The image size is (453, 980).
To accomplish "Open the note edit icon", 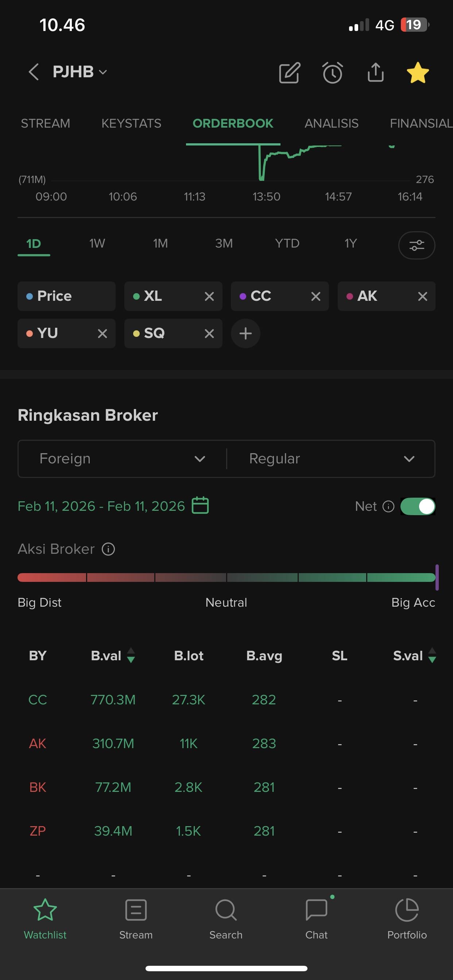I will click(x=290, y=72).
